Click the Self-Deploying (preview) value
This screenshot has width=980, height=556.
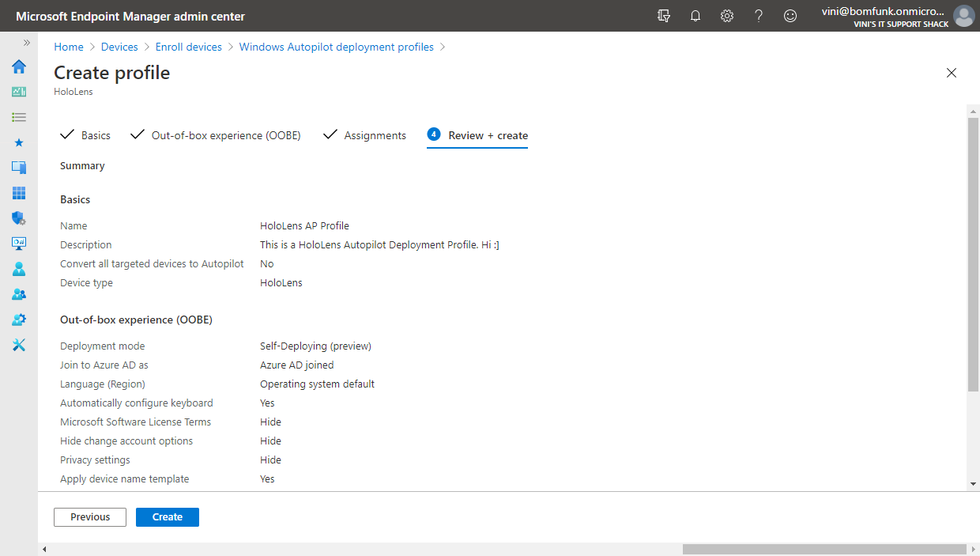[315, 346]
